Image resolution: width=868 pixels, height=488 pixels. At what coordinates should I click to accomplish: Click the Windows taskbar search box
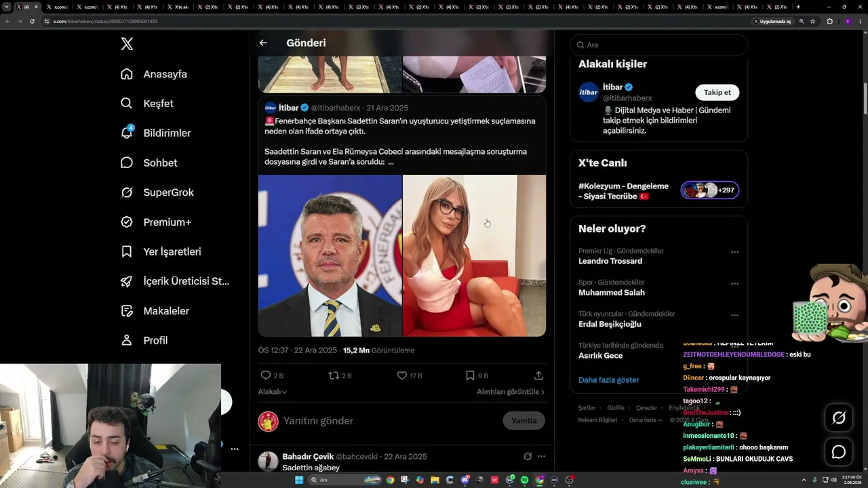click(x=344, y=480)
